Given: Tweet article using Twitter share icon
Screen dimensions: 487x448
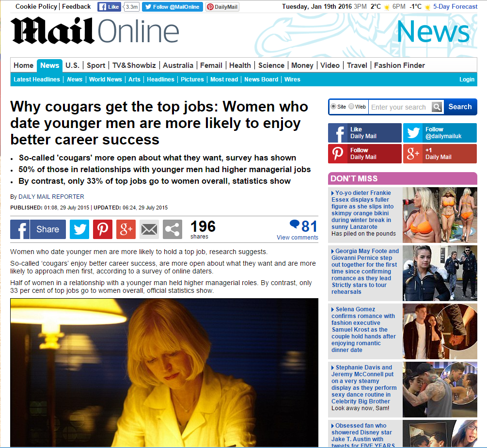Looking at the screenshot, I should (79, 229).
